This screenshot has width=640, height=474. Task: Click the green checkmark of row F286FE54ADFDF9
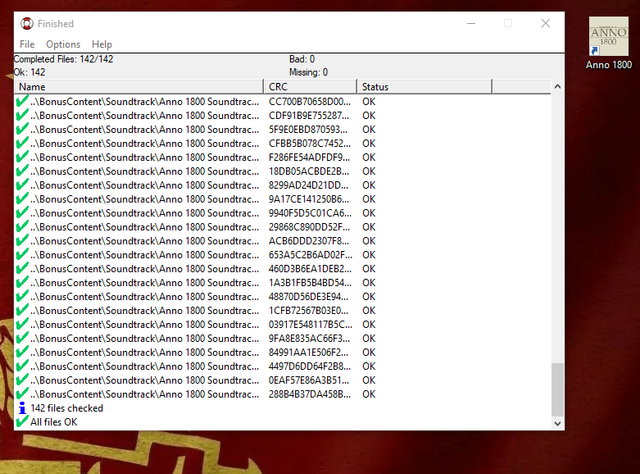[22, 156]
